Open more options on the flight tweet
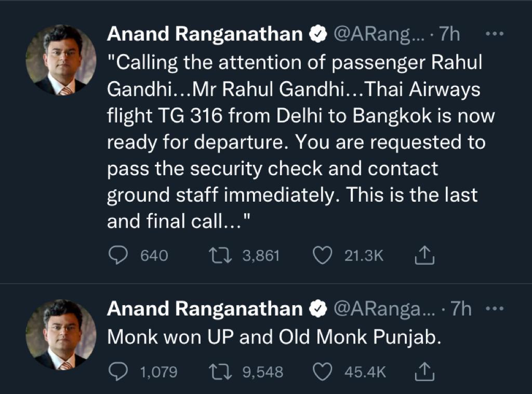 (x=494, y=34)
